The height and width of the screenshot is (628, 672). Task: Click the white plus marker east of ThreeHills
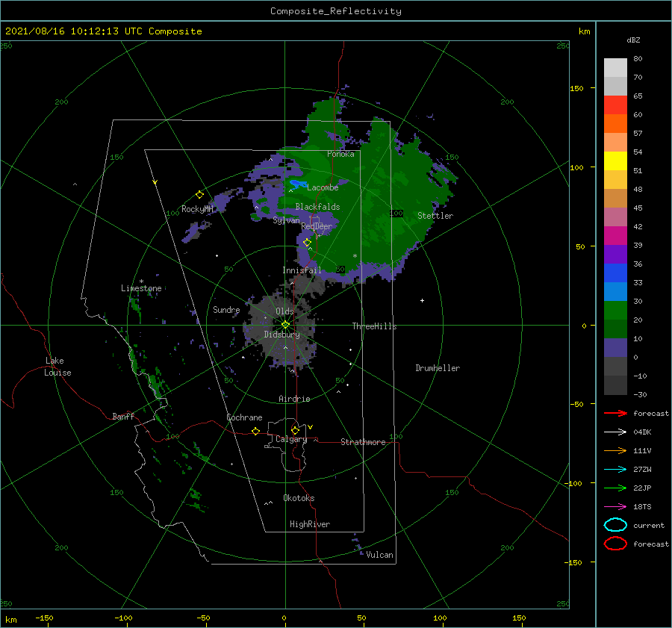coord(422,300)
